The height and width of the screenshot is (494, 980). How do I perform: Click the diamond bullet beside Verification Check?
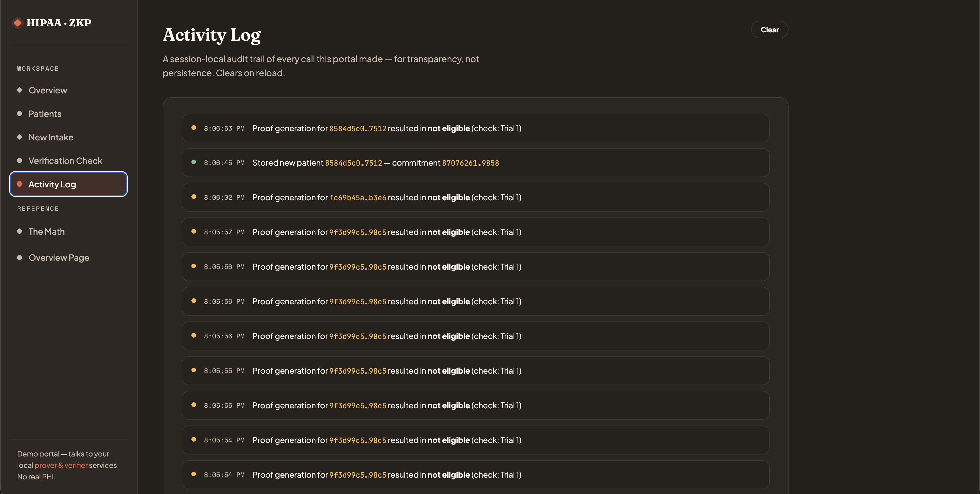[19, 160]
